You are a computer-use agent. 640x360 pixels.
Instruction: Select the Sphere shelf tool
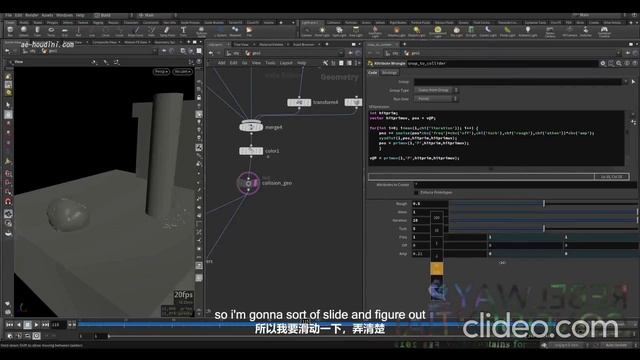click(x=24, y=31)
